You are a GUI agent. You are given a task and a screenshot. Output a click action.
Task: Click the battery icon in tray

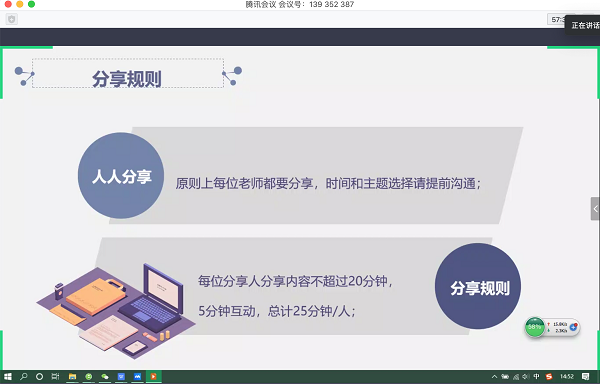tap(505, 377)
